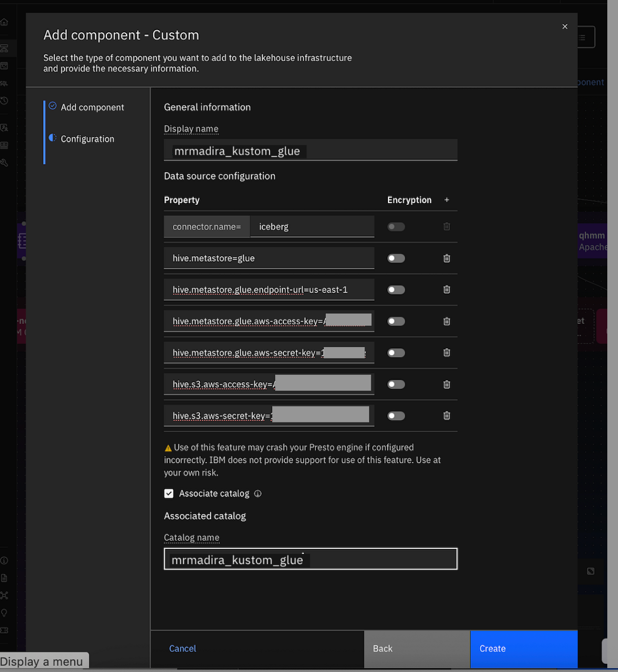Delete the glue aws-access-key property row
Image resolution: width=618 pixels, height=672 pixels.
click(x=447, y=321)
